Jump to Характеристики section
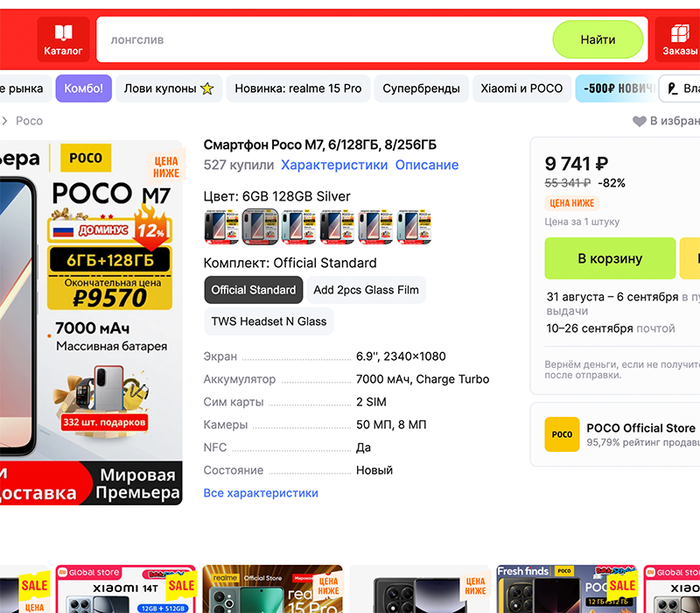The height and width of the screenshot is (613, 700). point(334,165)
